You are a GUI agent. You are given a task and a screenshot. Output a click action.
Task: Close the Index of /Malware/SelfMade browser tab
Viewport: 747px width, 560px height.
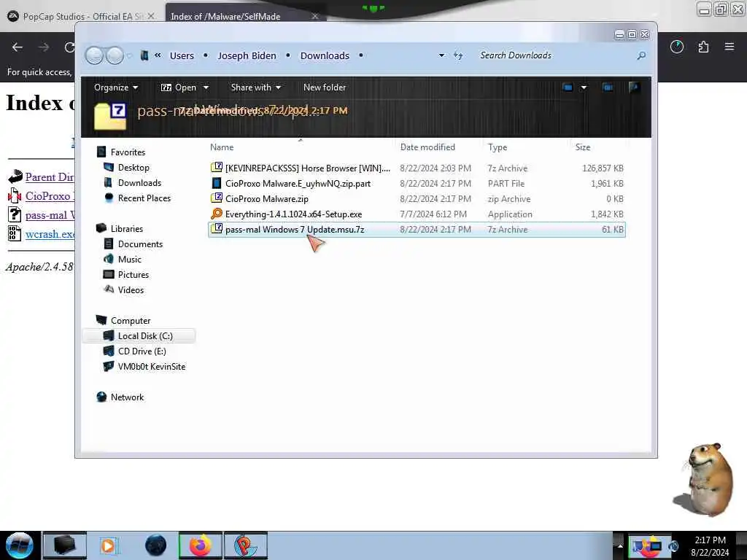[315, 16]
